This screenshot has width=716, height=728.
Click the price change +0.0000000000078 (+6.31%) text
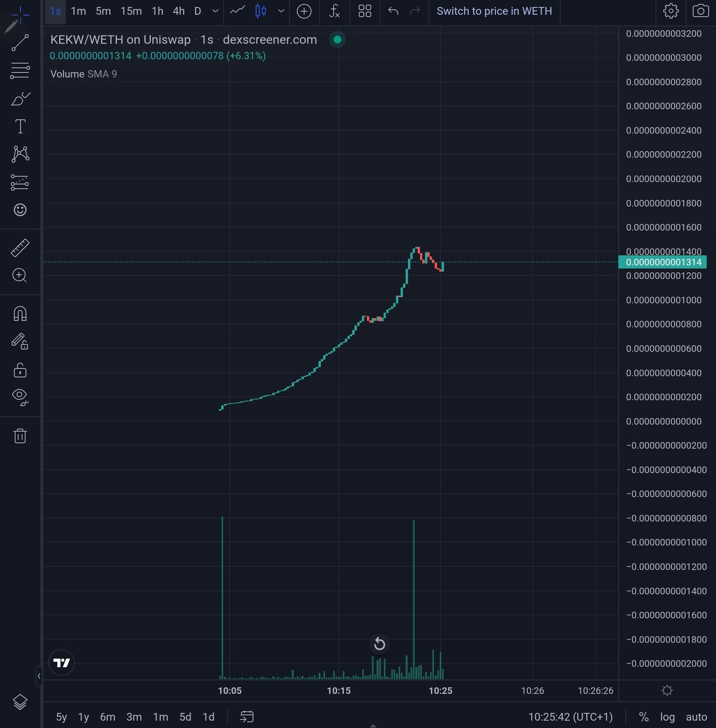coord(201,56)
